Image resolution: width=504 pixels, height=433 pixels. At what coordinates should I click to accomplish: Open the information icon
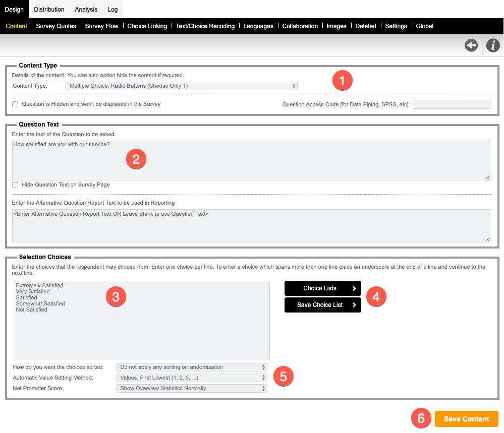(493, 46)
